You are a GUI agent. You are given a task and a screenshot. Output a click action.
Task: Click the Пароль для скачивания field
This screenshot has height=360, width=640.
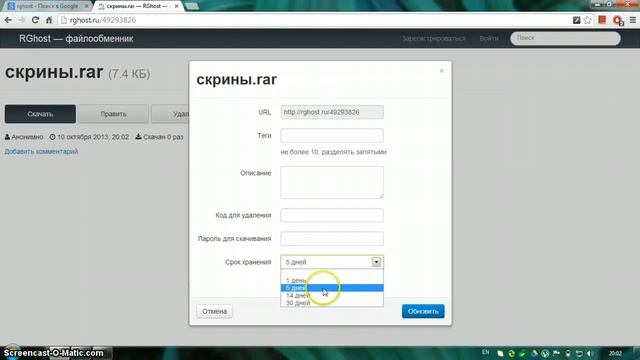[x=332, y=238]
